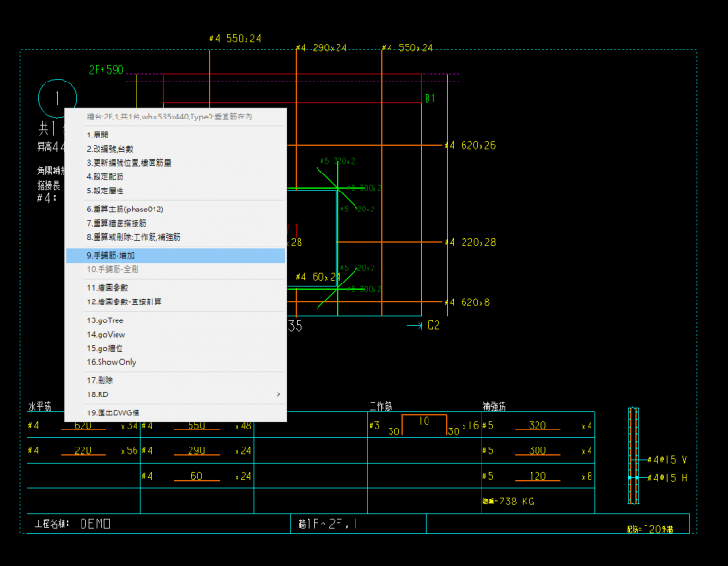The image size is (728, 566).
Task: Open 11.繪圖參數 settings
Action: (x=176, y=288)
